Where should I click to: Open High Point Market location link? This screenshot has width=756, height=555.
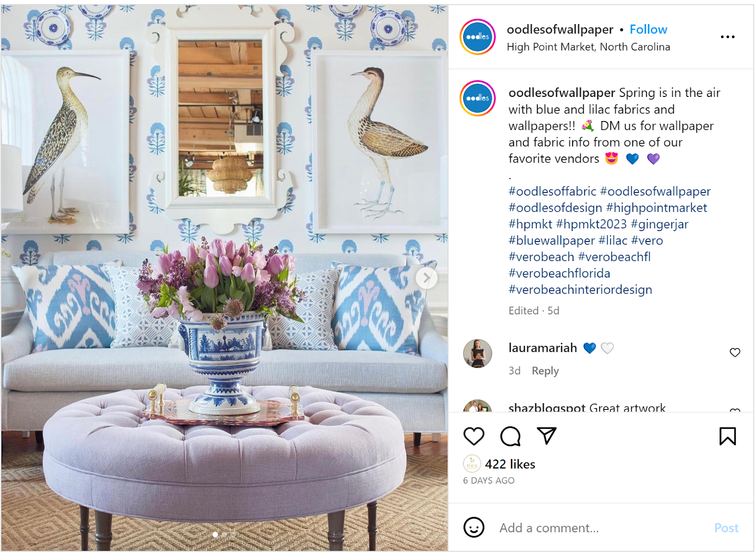pyautogui.click(x=588, y=47)
